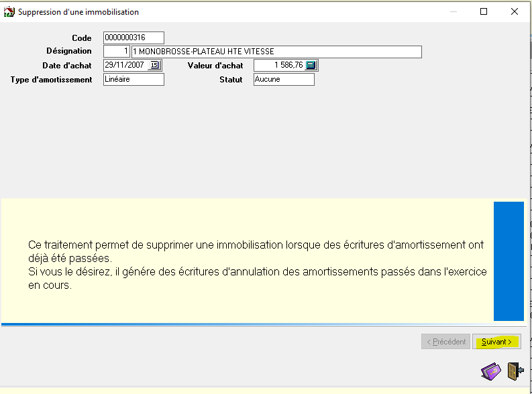
Task: Click the 'Statut' label
Action: 231,80
